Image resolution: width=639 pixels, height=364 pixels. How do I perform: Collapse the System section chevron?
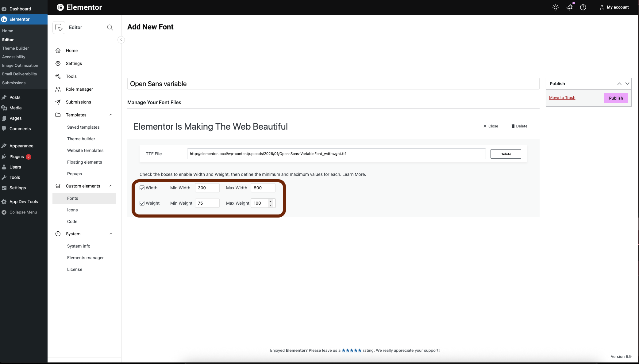[111, 234]
